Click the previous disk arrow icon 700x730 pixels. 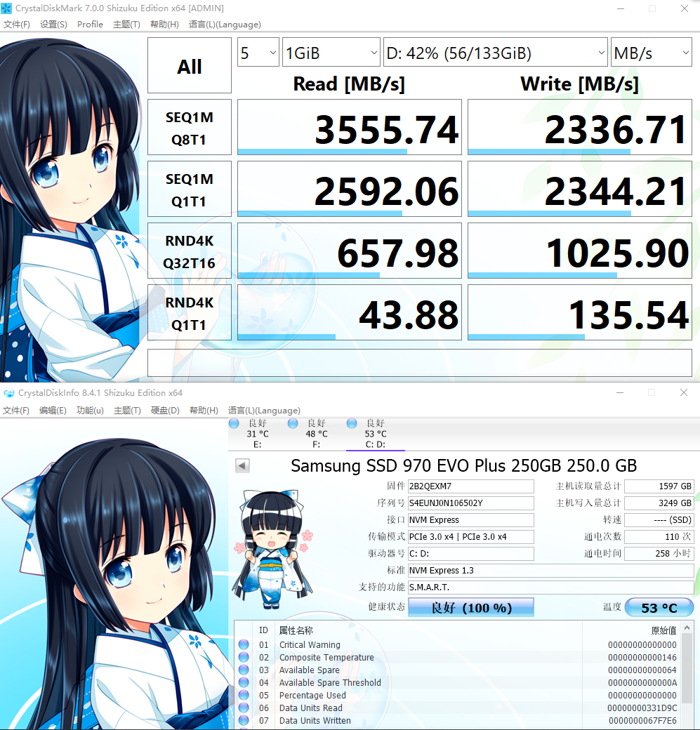coord(242,465)
